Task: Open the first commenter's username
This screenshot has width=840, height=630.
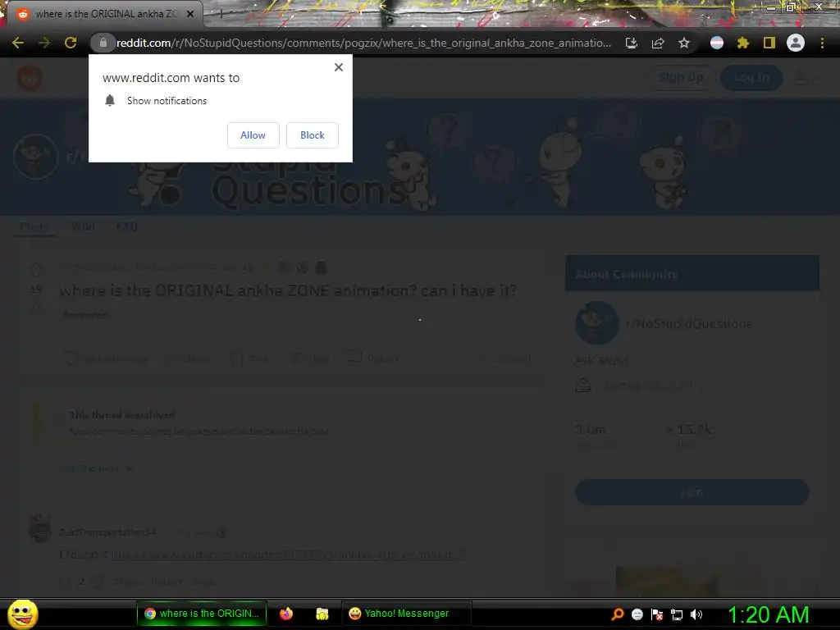Action: (x=107, y=532)
